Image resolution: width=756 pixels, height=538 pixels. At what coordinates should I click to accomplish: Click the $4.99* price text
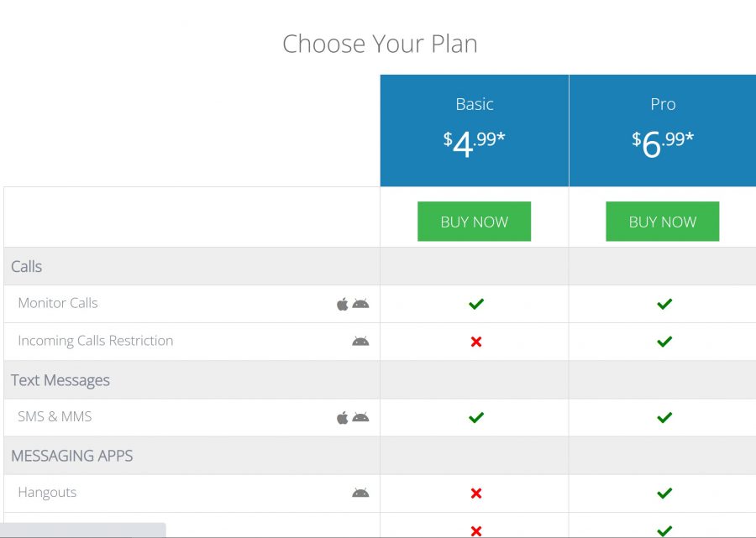[x=475, y=139]
